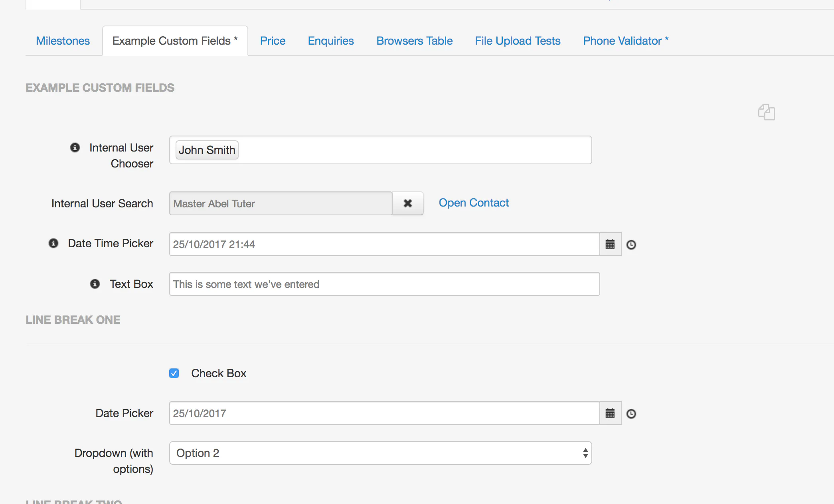Switch to the Milestones tab
The width and height of the screenshot is (834, 504).
pos(63,40)
